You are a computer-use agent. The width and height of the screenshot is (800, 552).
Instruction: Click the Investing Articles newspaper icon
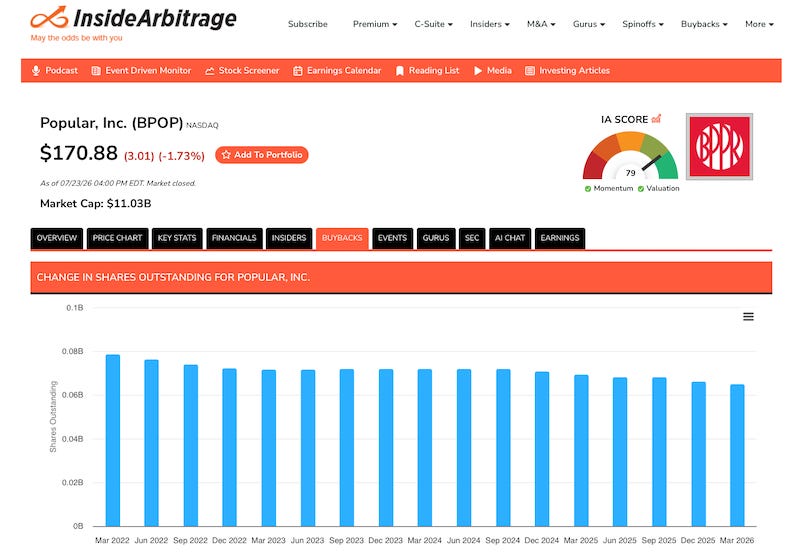tap(530, 70)
